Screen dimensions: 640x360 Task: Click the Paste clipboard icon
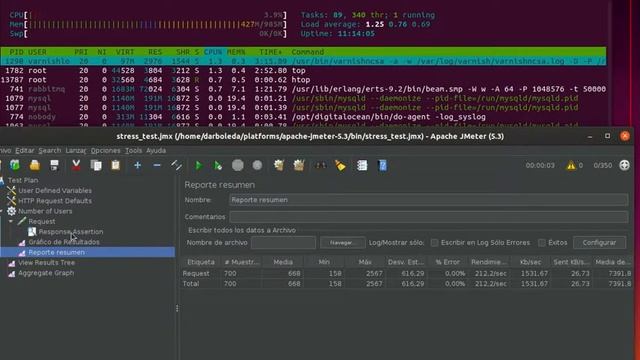click(116, 165)
